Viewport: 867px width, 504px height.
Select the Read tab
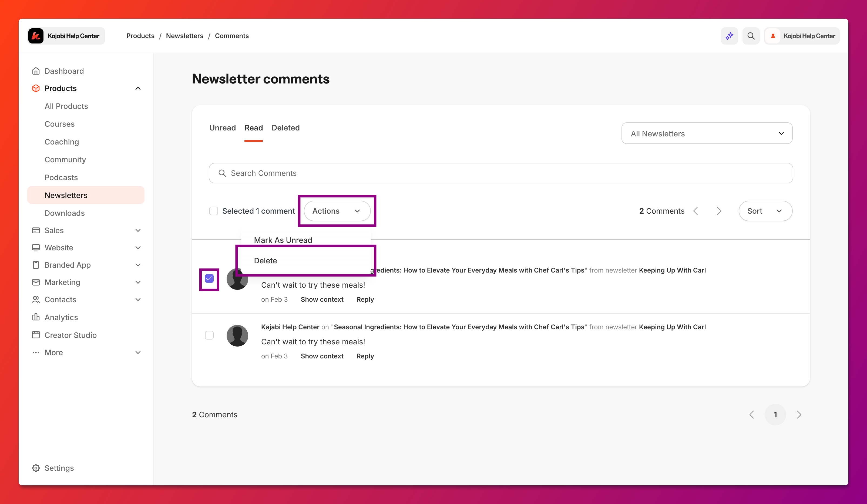(254, 128)
